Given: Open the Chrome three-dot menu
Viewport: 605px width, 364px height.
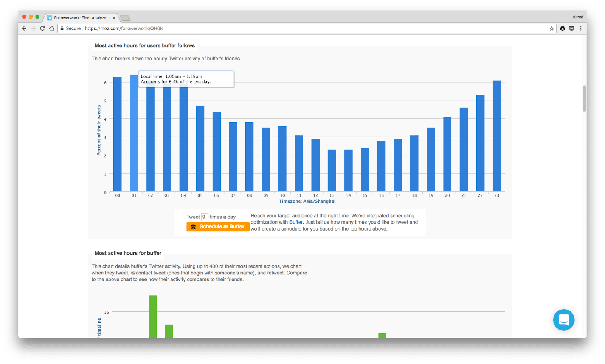Looking at the screenshot, I should pyautogui.click(x=581, y=28).
